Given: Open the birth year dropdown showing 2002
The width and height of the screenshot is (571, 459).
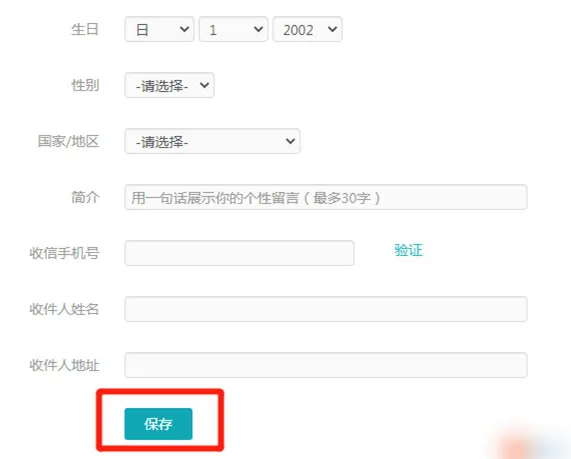Looking at the screenshot, I should 307,29.
